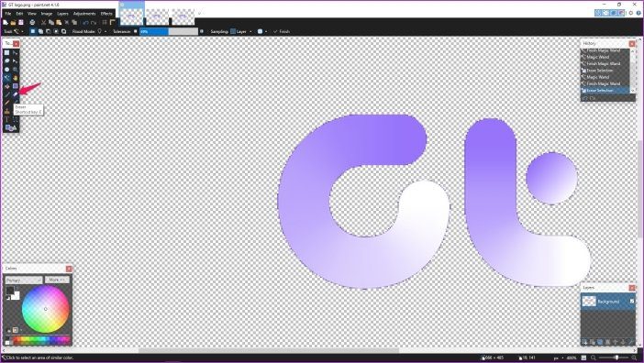Click the More button in Colors panel
Image resolution: width=644 pixels, height=363 pixels.
(x=57, y=280)
